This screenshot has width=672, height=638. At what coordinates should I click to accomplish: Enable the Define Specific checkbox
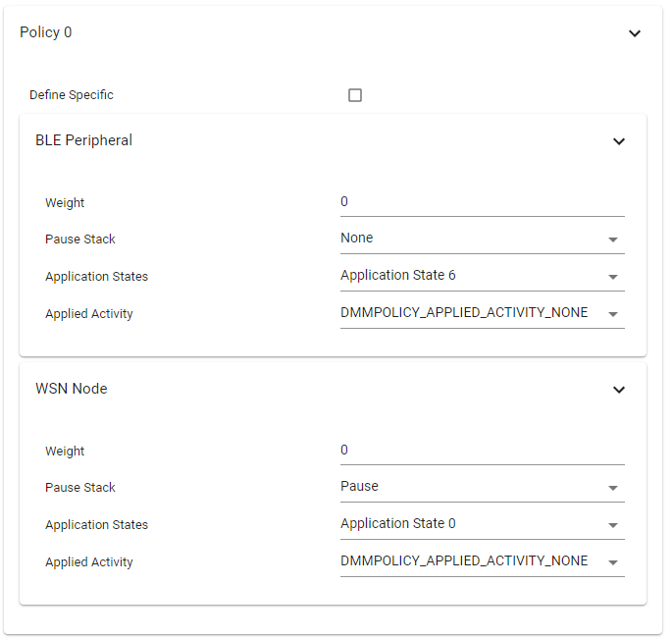point(355,95)
